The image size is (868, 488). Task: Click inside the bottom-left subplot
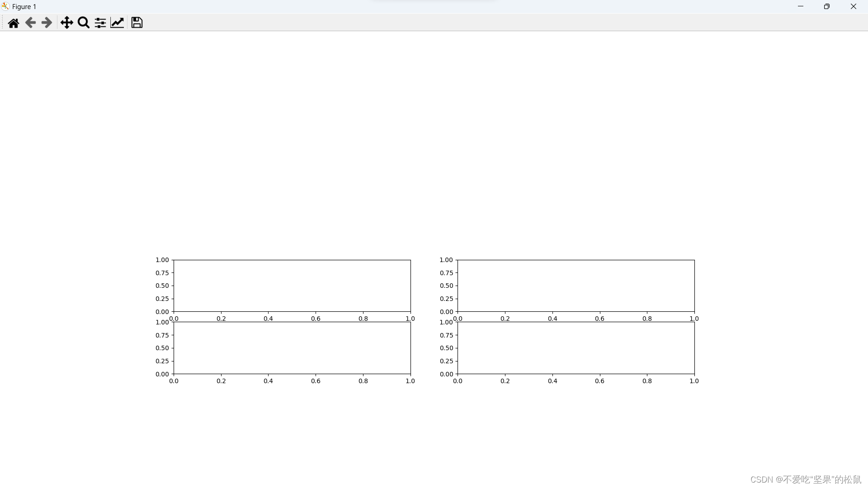(292, 348)
